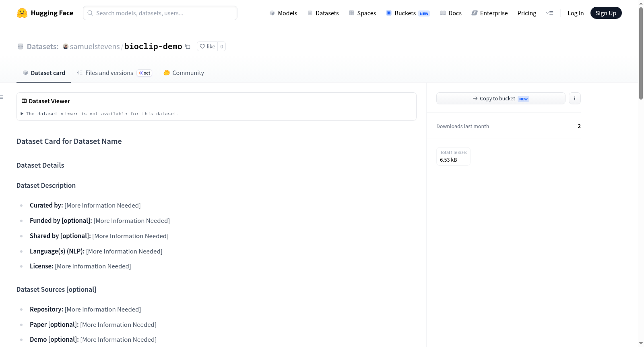Toggle the table of contents sidebar icon
The width and height of the screenshot is (644, 347).
tap(2, 97)
